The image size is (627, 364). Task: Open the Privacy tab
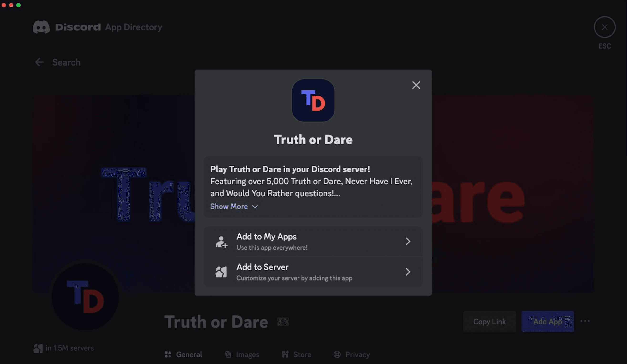pos(352,354)
